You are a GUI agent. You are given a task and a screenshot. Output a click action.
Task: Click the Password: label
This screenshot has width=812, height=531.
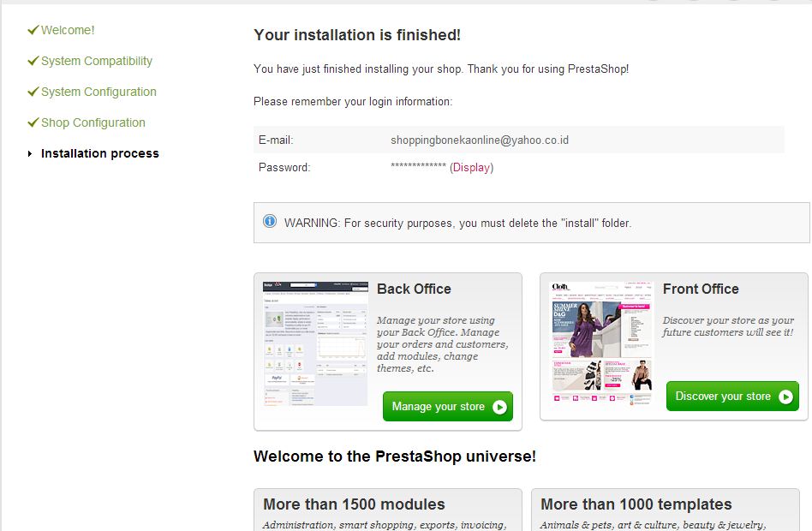(x=284, y=167)
